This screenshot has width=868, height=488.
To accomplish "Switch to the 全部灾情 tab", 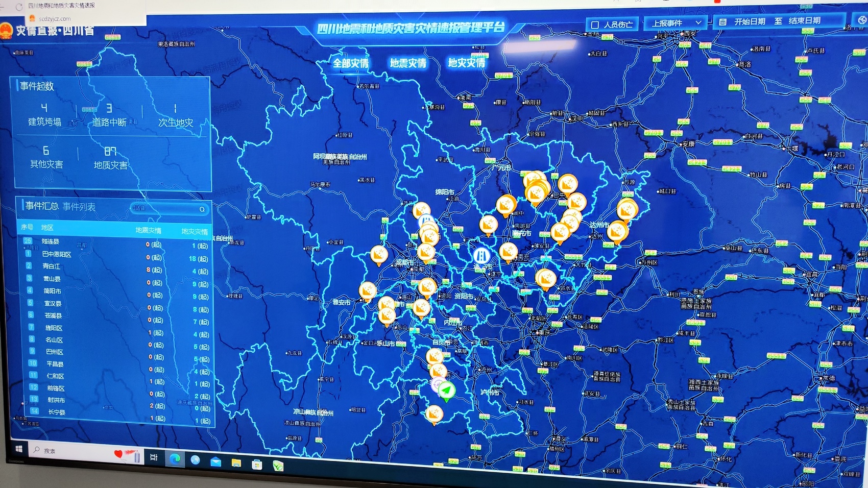I will (351, 63).
